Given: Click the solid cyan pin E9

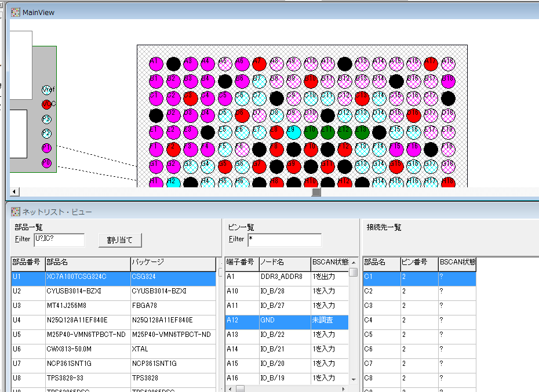Looking at the screenshot, I should pyautogui.click(x=293, y=132).
